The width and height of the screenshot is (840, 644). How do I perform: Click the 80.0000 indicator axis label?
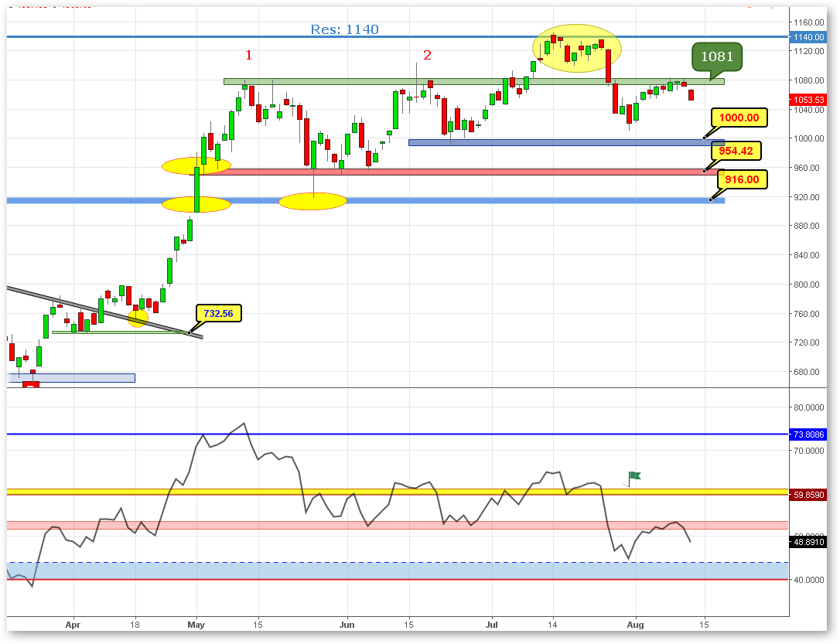pyautogui.click(x=809, y=407)
